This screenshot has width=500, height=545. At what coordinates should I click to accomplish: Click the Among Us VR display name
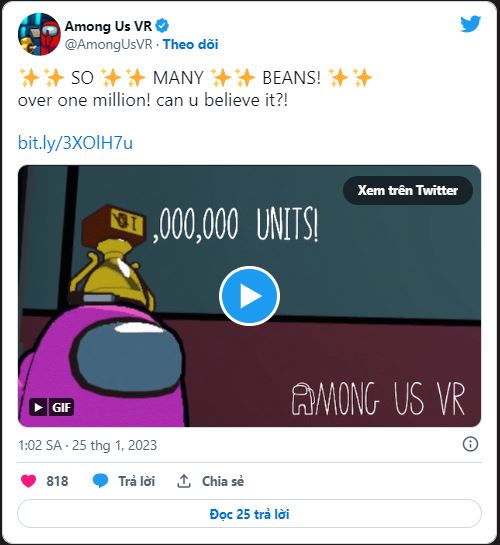click(108, 26)
